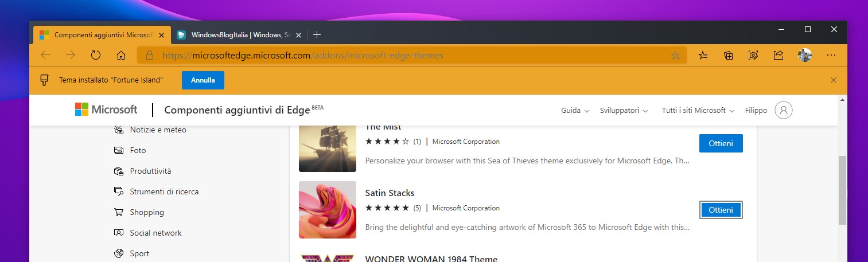The image size is (868, 262).
Task: Switch to WindowsBlogItalia tab
Action: pos(240,35)
